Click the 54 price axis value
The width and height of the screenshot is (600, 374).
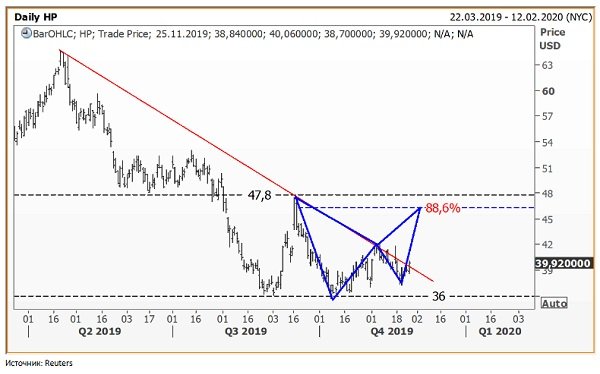(x=547, y=142)
